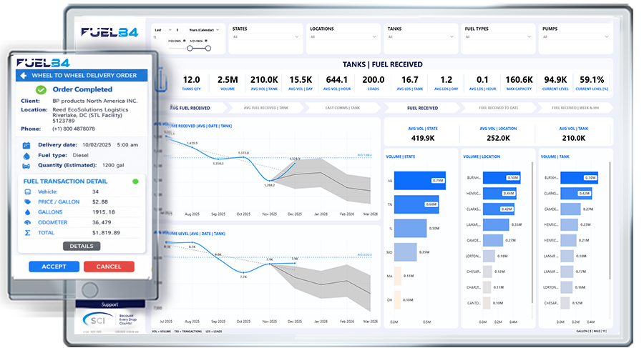This screenshot has height=348, width=644.
Task: Accept the delivery order
Action: 54,267
